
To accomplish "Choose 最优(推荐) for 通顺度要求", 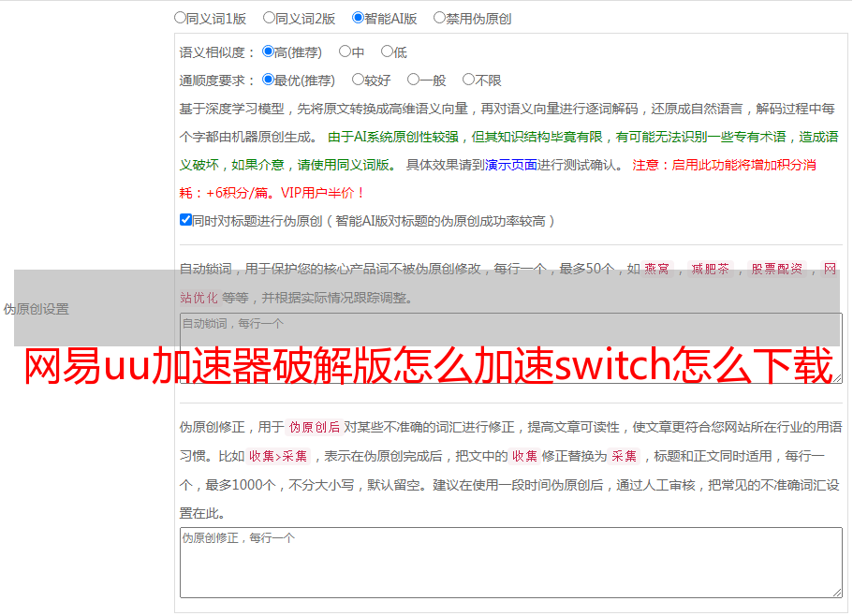I will (x=268, y=80).
